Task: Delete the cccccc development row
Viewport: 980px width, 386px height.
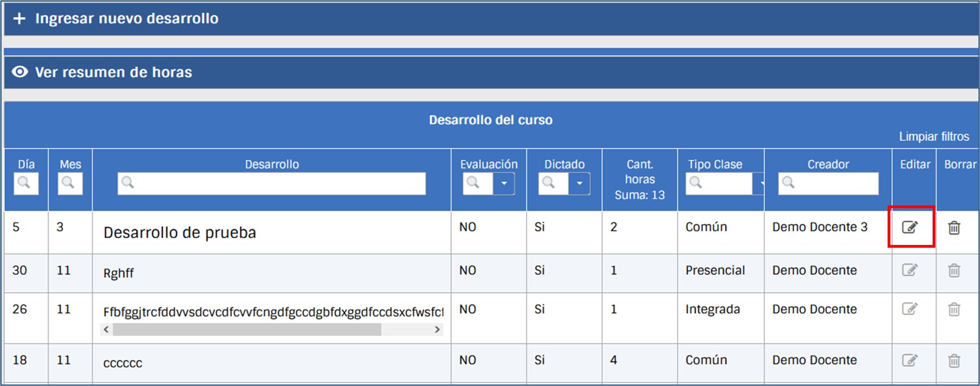Action: coord(954,361)
